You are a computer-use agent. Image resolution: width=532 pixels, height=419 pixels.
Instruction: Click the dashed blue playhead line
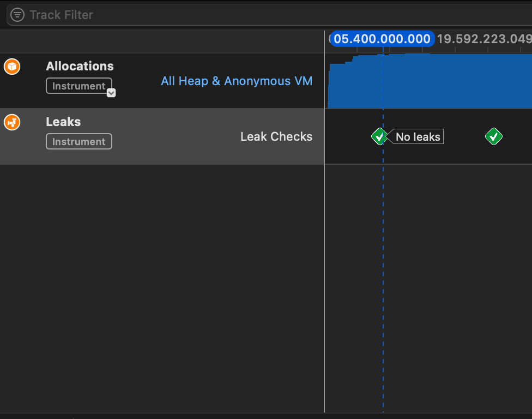pyautogui.click(x=383, y=272)
